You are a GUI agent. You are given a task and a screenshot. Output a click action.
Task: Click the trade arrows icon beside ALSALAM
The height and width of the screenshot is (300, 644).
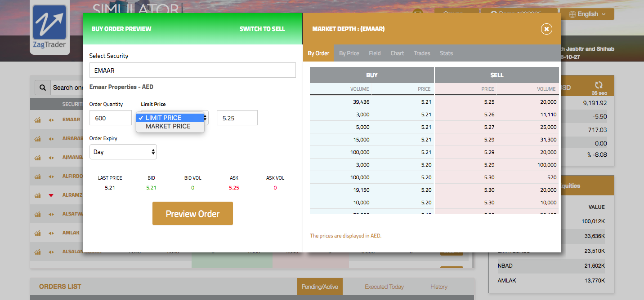point(51,252)
